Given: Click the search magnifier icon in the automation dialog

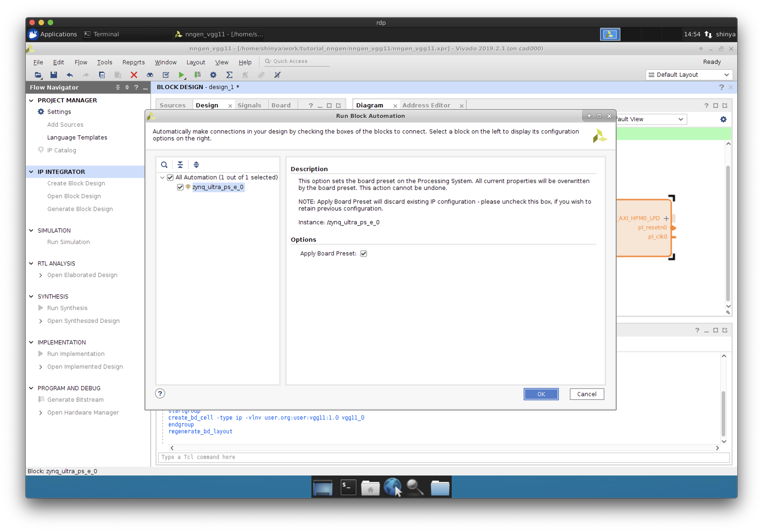Looking at the screenshot, I should point(164,165).
